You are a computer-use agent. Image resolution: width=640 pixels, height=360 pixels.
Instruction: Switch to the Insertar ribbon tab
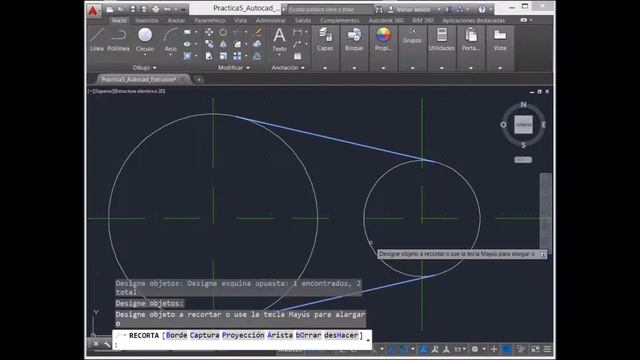147,20
